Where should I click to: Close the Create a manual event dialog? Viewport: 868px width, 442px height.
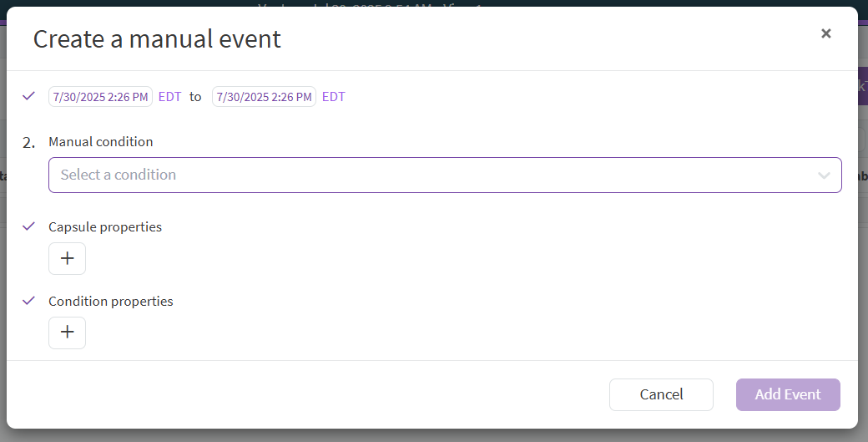click(825, 33)
